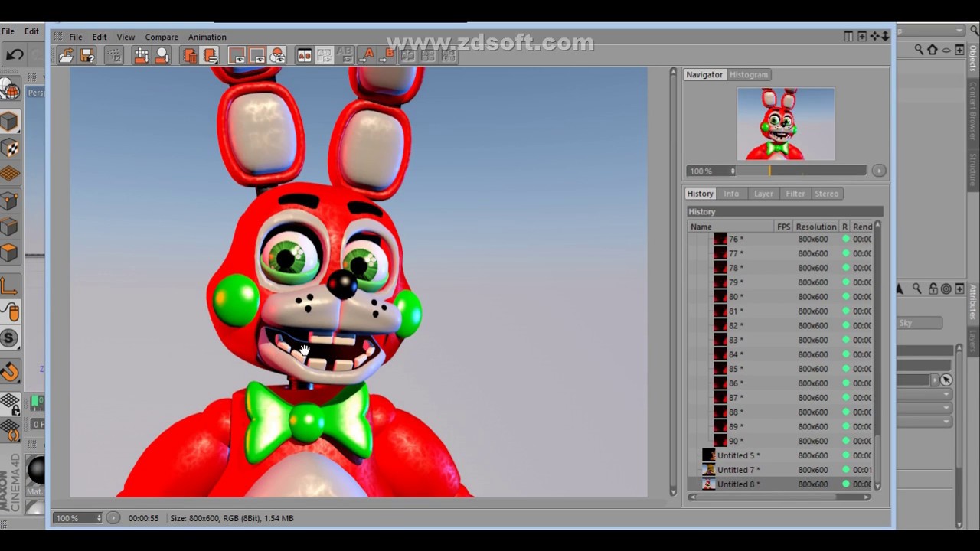Switch to the Filter tab
The width and height of the screenshot is (980, 551).
point(795,194)
